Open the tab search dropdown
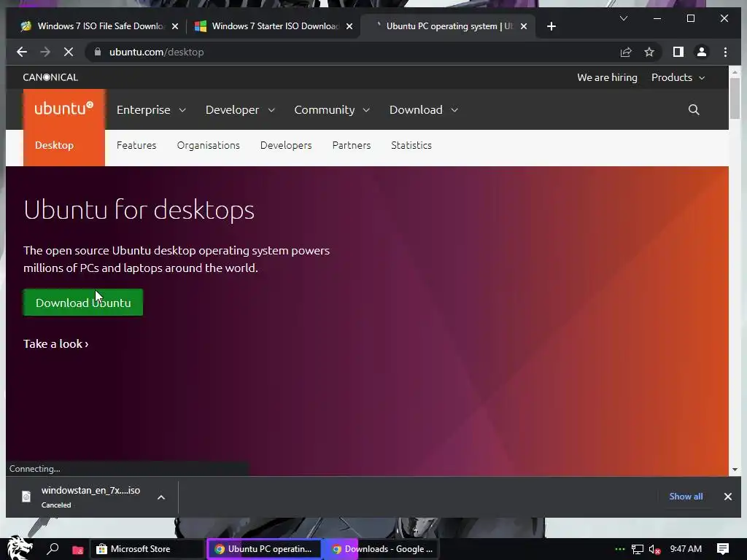The width and height of the screenshot is (747, 560). pos(624,18)
